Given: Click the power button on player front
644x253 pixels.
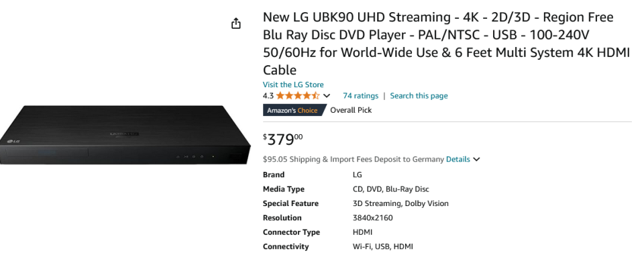Looking at the screenshot, I should pos(201,156).
